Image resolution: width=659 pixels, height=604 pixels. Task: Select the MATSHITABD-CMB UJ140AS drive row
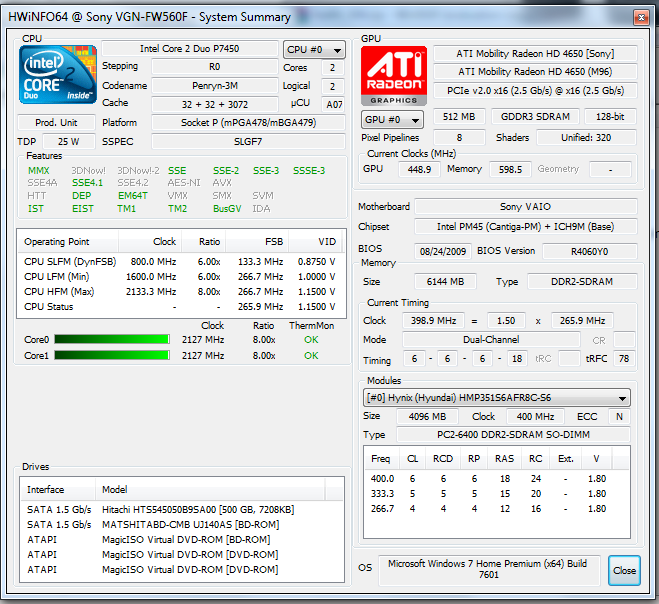click(x=182, y=525)
